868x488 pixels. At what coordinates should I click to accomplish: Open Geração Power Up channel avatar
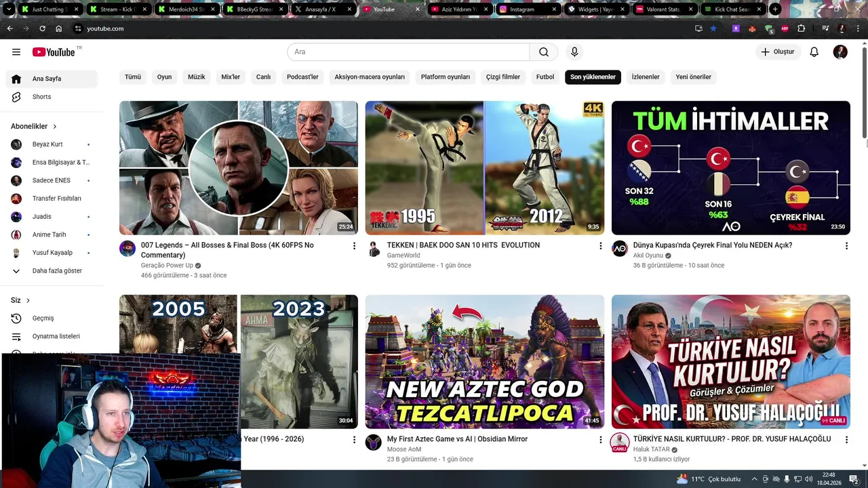(127, 249)
